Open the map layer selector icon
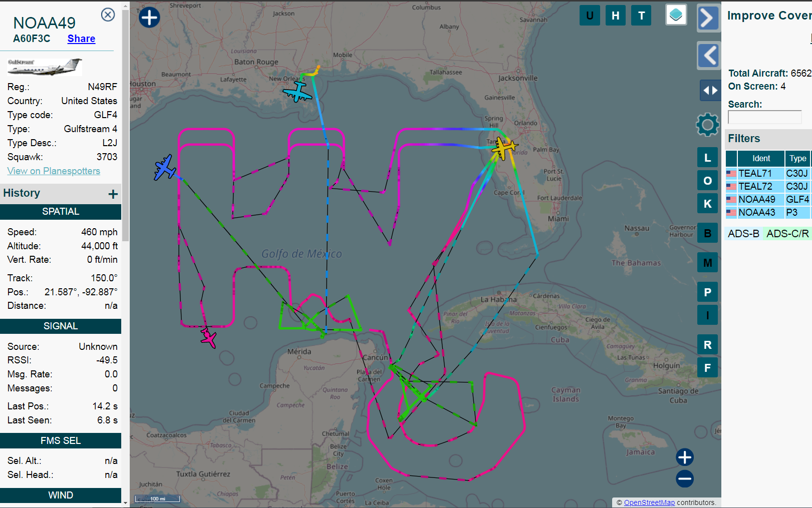The height and width of the screenshot is (508, 812). pos(676,15)
